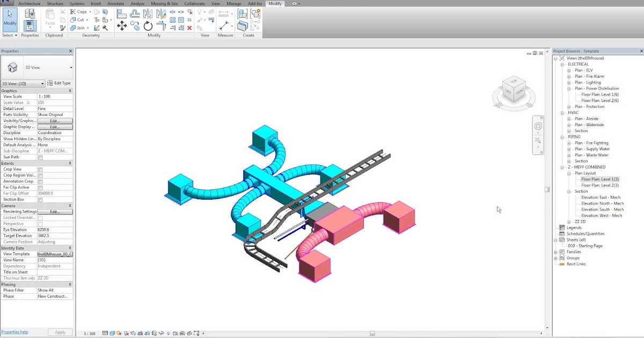The width and height of the screenshot is (644, 338).
Task: Activate the Rotate tool
Action: click(x=148, y=26)
